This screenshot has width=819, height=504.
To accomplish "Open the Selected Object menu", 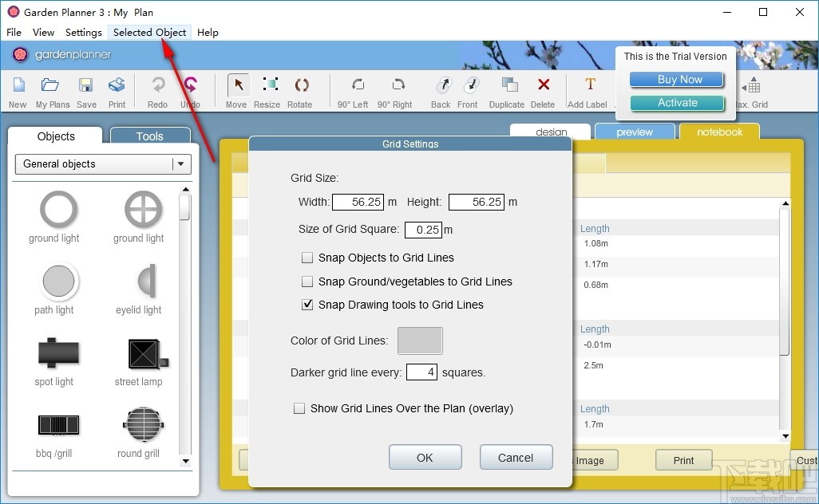I will click(149, 33).
